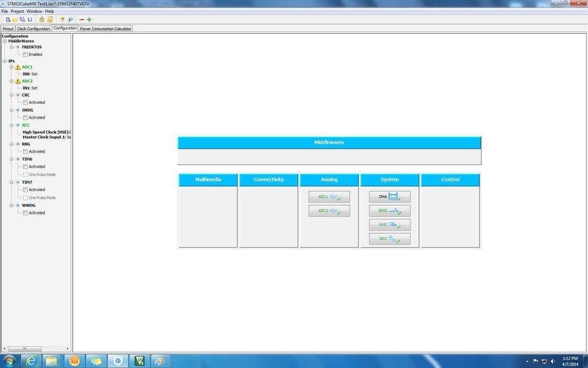Toggle the TIM7 One Pulse Mode checkbox
Viewport: 588px width, 368px height.
click(x=25, y=198)
